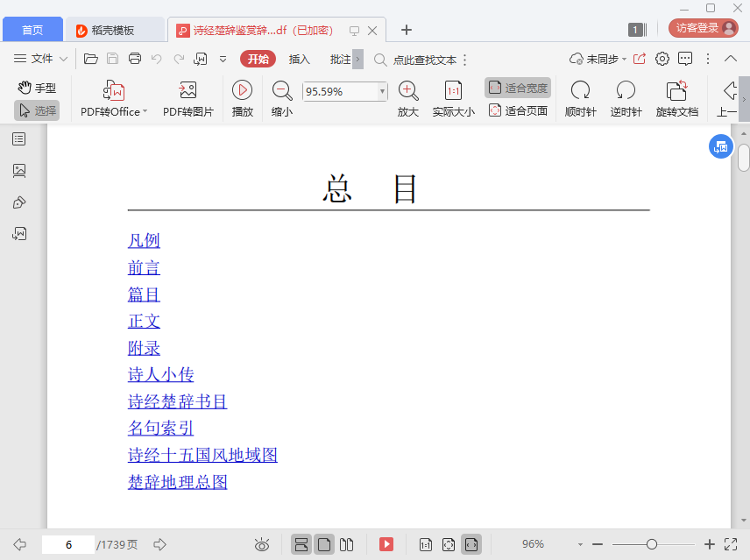Open the 未同步 sync dropdown
750x560 pixels.
click(x=599, y=59)
